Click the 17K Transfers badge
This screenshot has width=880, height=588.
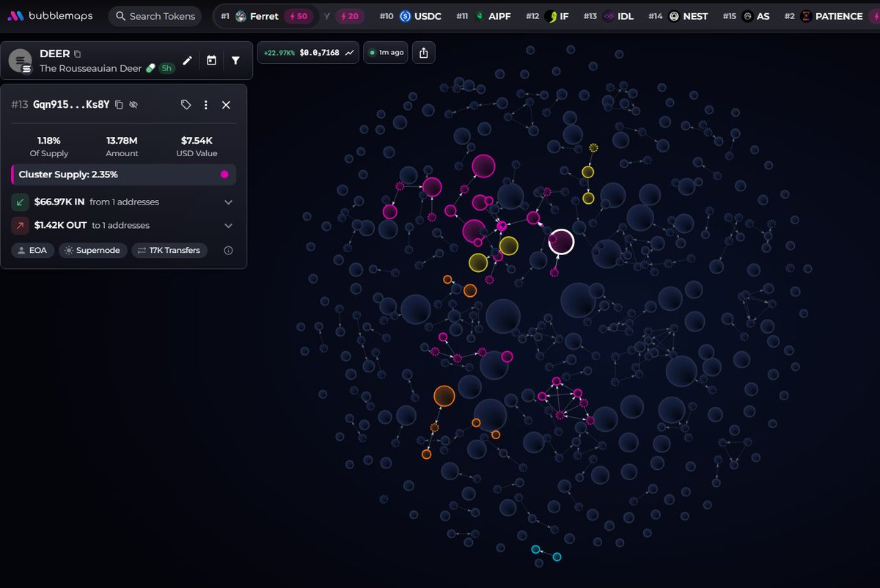[169, 251]
